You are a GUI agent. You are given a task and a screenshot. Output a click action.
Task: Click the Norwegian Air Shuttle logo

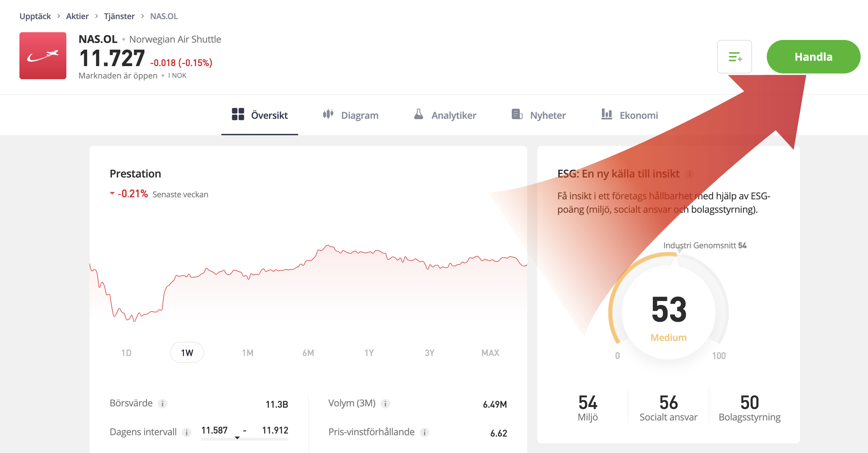[x=43, y=56]
